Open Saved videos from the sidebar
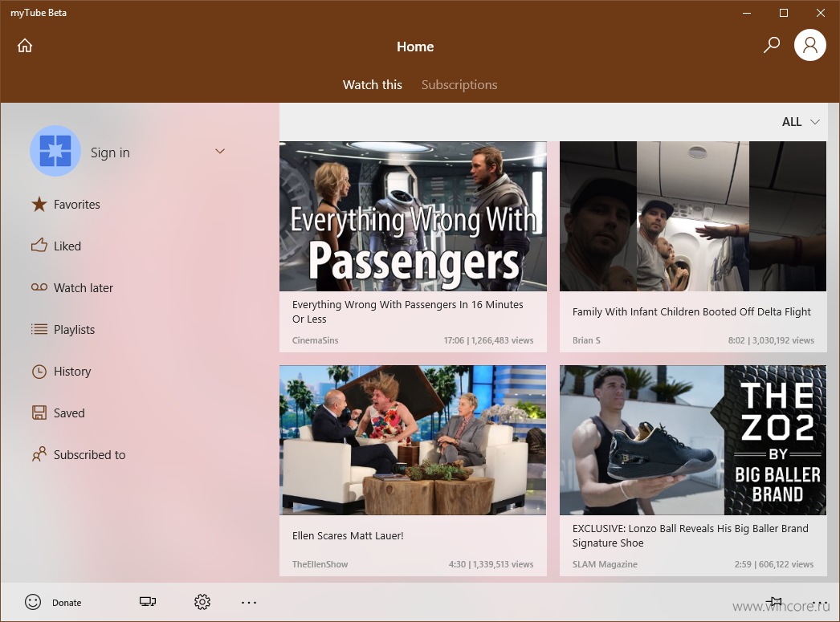The image size is (840, 622). click(x=69, y=413)
